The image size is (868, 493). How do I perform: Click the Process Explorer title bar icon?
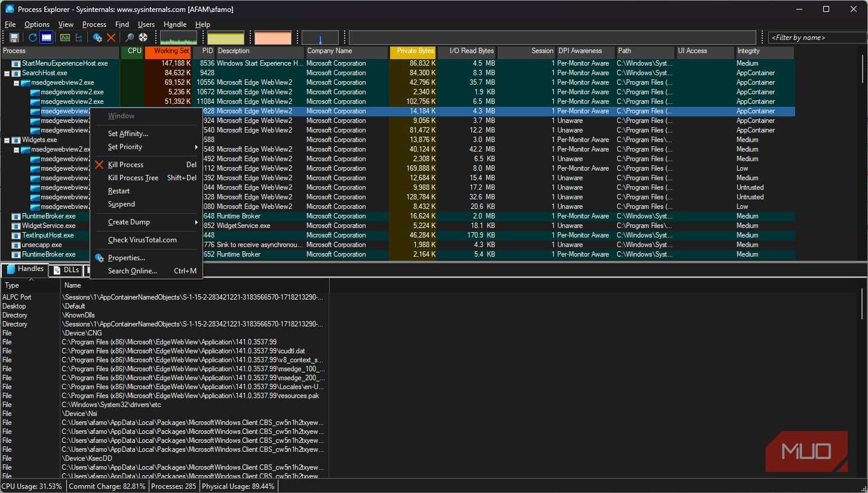coord(10,9)
